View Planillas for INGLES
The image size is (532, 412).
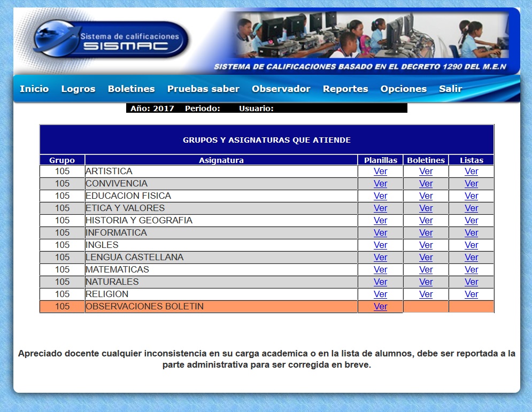(x=380, y=245)
